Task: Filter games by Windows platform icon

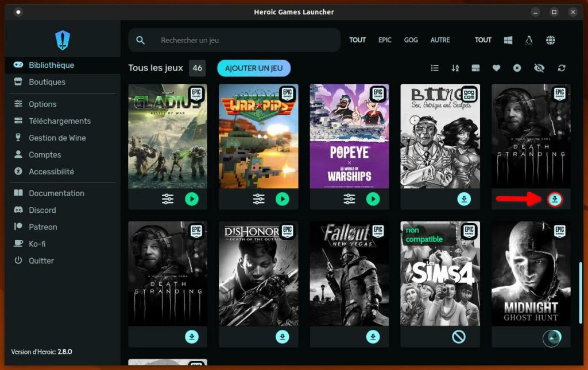Action: point(508,40)
